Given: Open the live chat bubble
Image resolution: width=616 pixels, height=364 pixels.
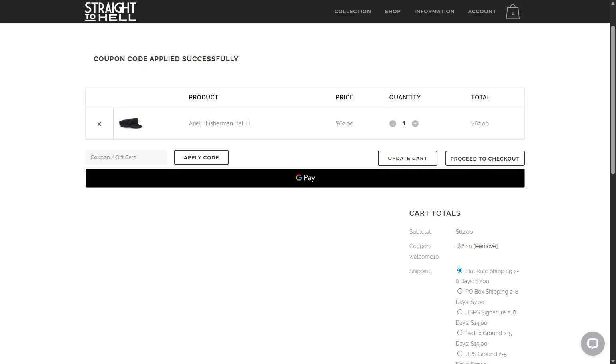Looking at the screenshot, I should click(x=592, y=344).
